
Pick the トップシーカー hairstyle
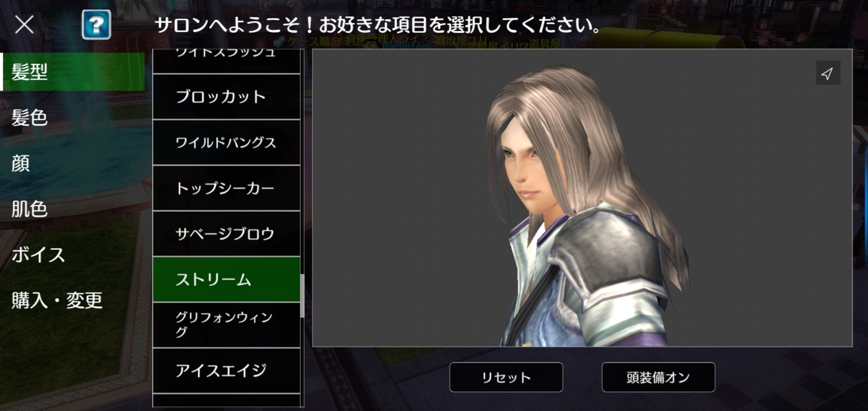(226, 188)
